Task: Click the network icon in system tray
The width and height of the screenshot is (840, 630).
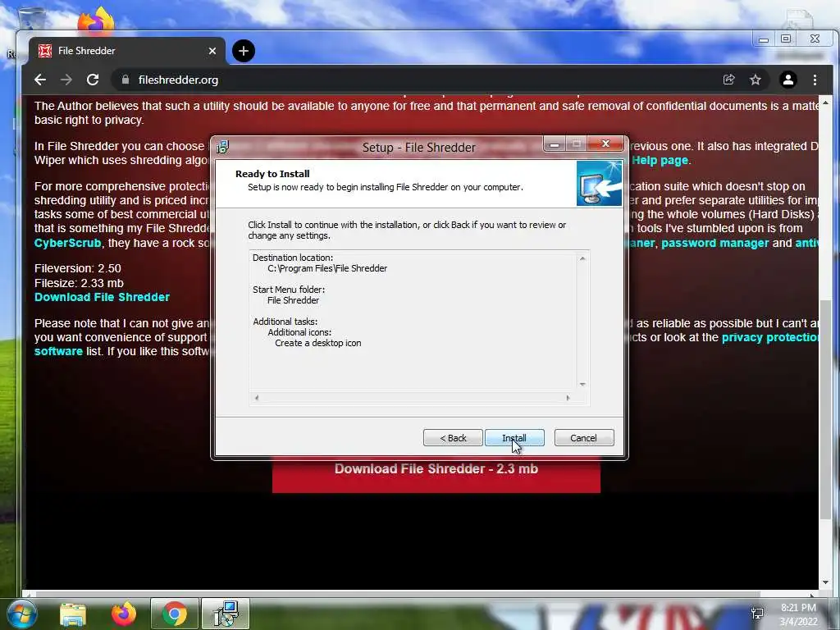Action: (757, 614)
